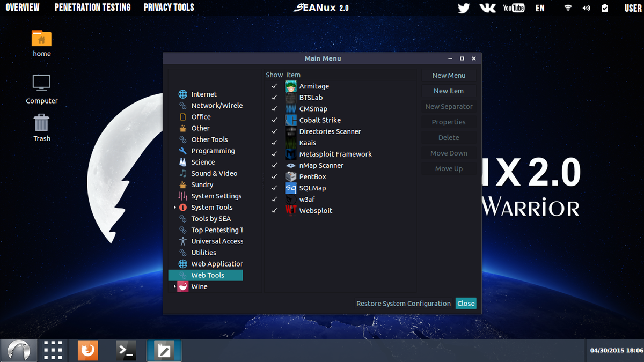644x362 pixels.
Task: Open the Overview panel menu
Action: coord(23,8)
